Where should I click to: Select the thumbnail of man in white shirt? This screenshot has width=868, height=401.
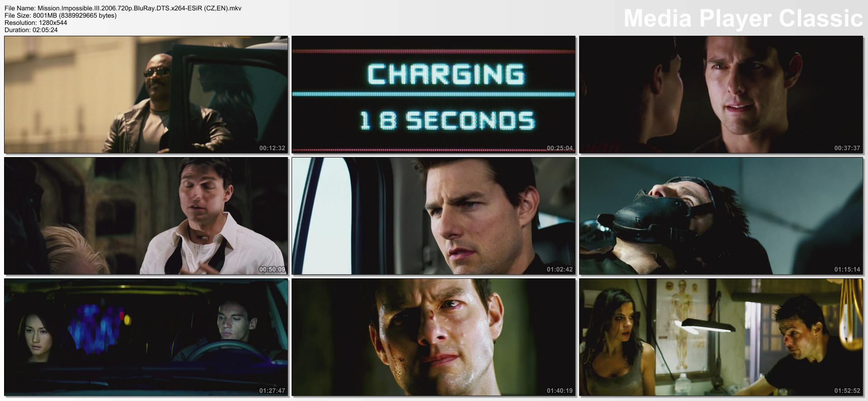coord(146,216)
